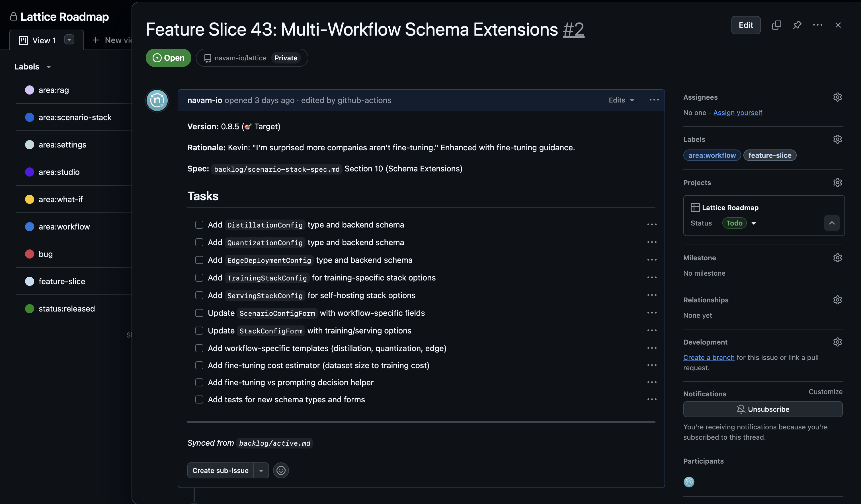This screenshot has height=504, width=861.
Task: Open the Create sub-issue dropdown arrow
Action: point(261,470)
